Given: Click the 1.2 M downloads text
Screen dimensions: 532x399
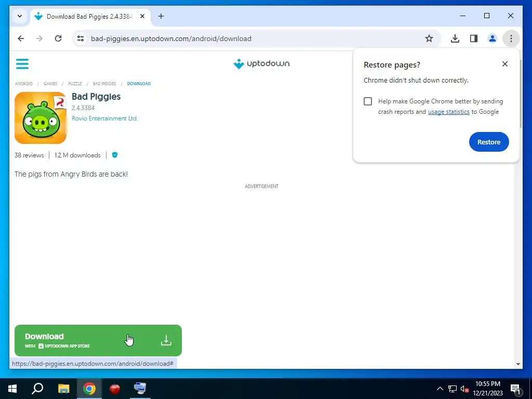Looking at the screenshot, I should click(x=78, y=155).
